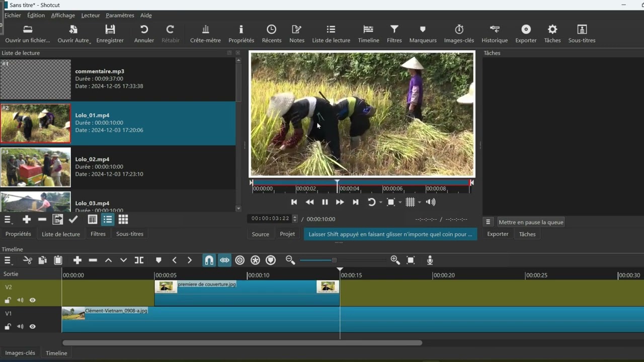Open the Historique panel
The width and height of the screenshot is (644, 362).
coord(495,34)
